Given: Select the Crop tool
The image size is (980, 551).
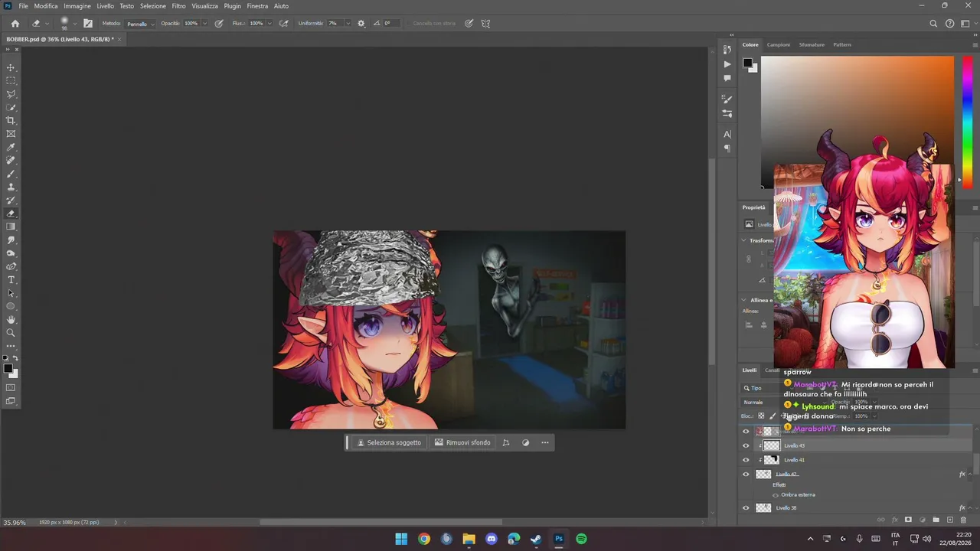Looking at the screenshot, I should [11, 120].
